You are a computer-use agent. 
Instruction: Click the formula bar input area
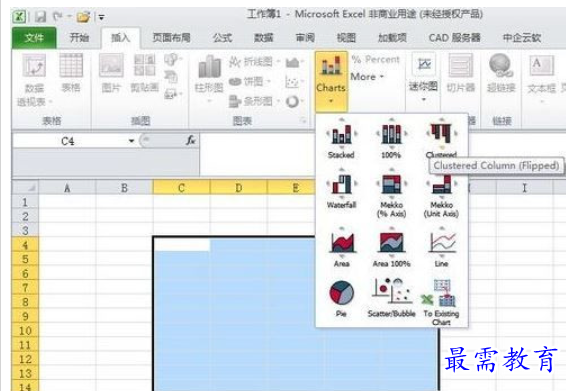click(x=257, y=155)
